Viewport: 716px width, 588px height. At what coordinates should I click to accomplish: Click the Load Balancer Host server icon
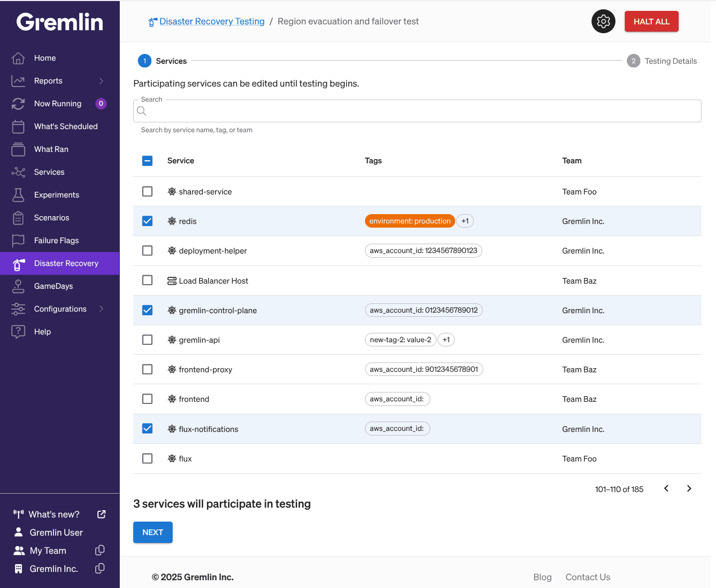point(172,281)
